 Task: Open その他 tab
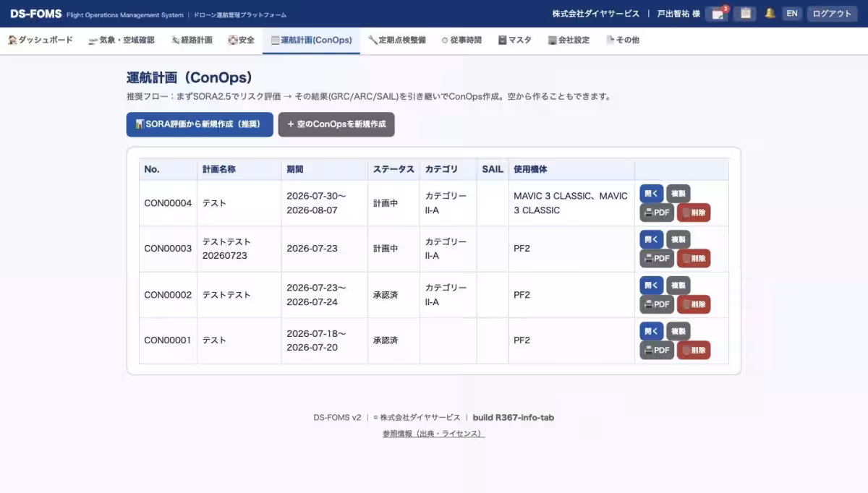pos(622,40)
